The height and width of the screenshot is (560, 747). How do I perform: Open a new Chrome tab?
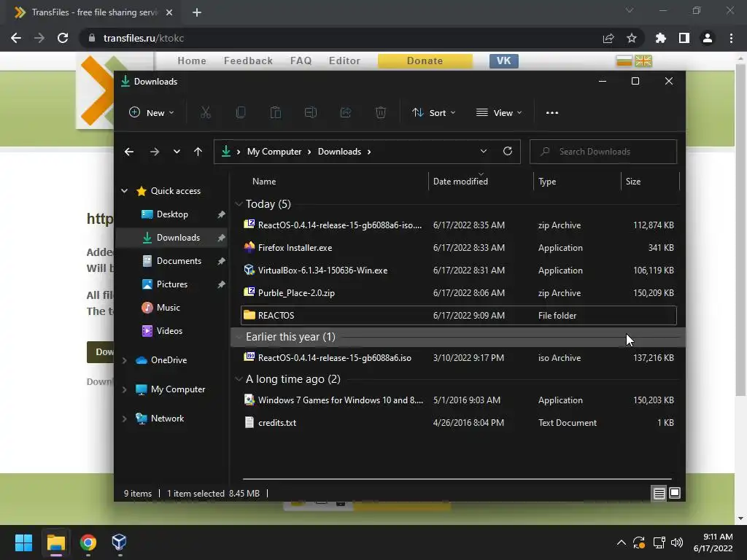tap(197, 12)
